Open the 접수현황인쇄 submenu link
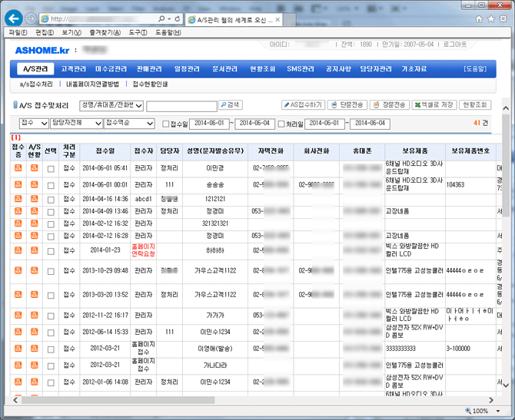The width and height of the screenshot is (515, 420). pyautogui.click(x=150, y=84)
